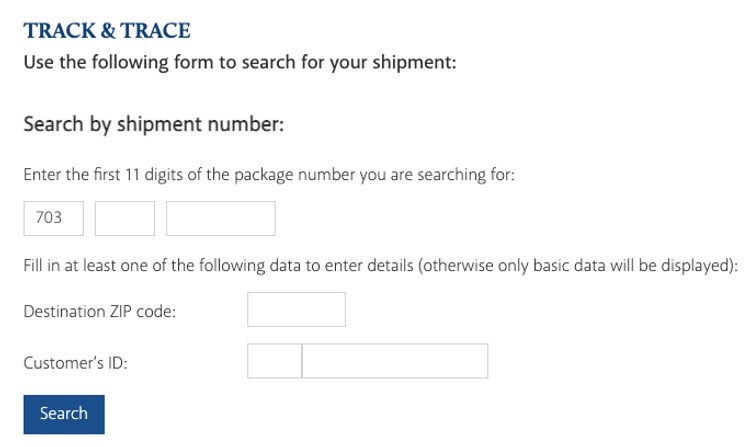Click the 'Use the following form' intro sentence

click(x=240, y=62)
